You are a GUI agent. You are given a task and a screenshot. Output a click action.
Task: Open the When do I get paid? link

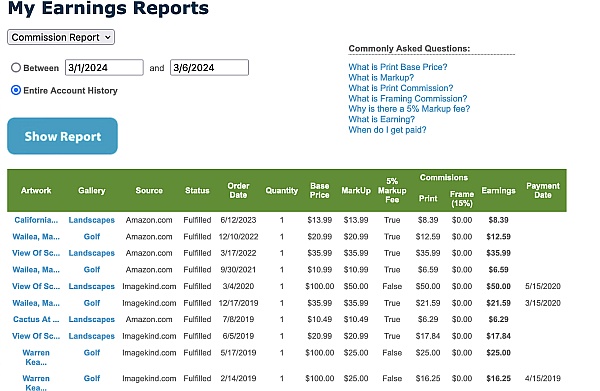click(x=387, y=130)
